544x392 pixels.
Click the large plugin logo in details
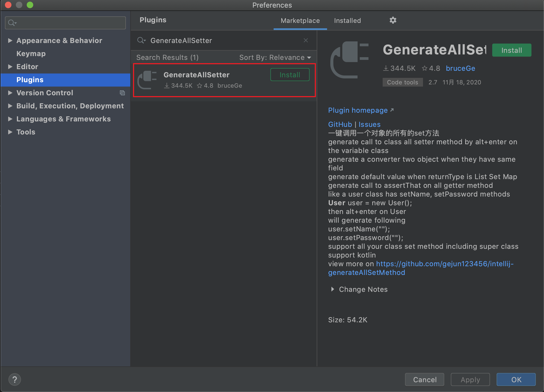click(350, 60)
